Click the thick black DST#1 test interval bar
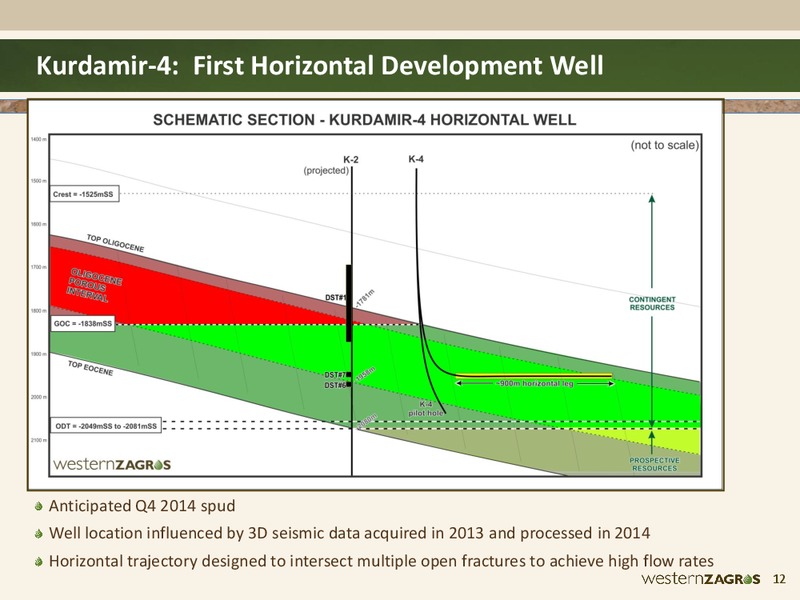800x600 pixels. point(349,303)
